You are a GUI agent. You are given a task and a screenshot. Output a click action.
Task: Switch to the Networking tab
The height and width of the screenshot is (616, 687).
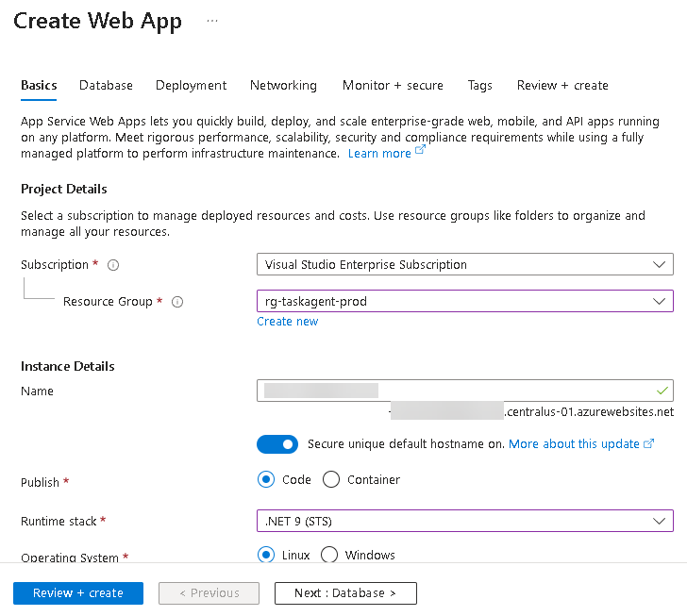coord(283,85)
